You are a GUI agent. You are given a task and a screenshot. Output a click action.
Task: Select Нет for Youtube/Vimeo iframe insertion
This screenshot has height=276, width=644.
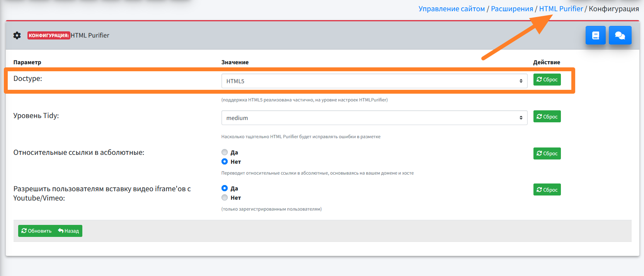pyautogui.click(x=225, y=197)
